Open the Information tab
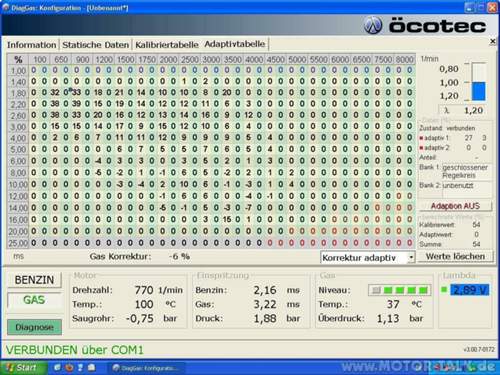 (32, 45)
